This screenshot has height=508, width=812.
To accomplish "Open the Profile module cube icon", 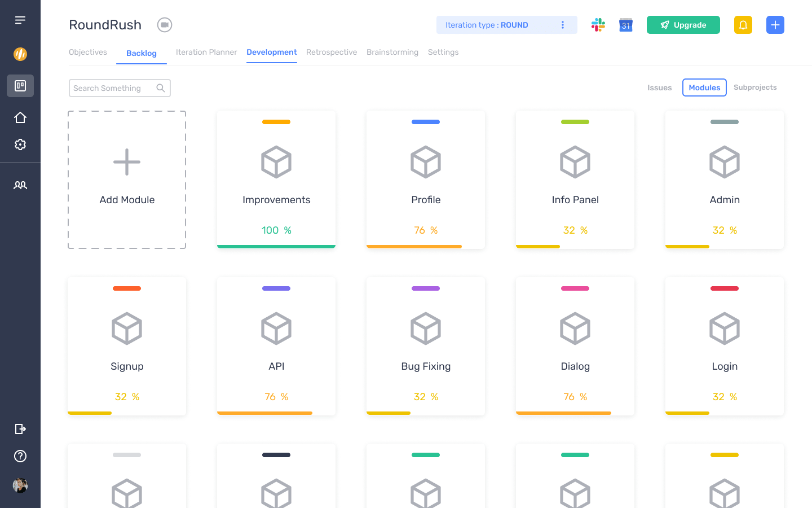I will click(x=426, y=162).
